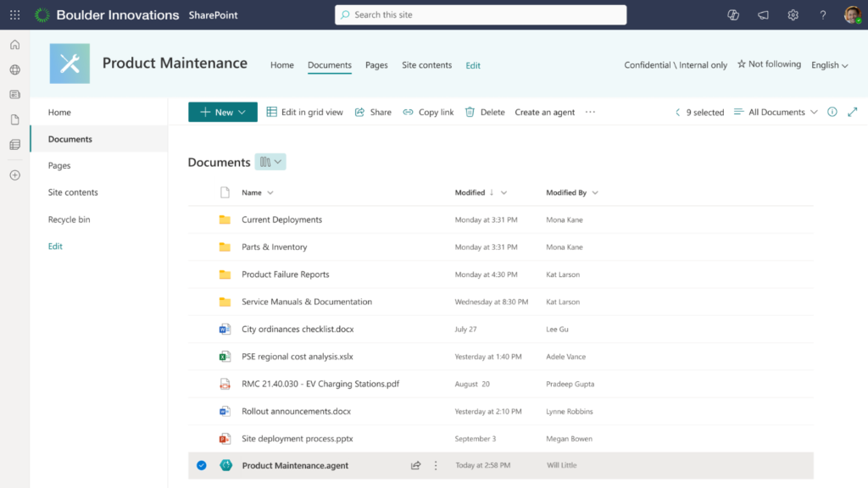Click the Copy link button
Image resolution: width=868 pixels, height=488 pixels.
[428, 112]
